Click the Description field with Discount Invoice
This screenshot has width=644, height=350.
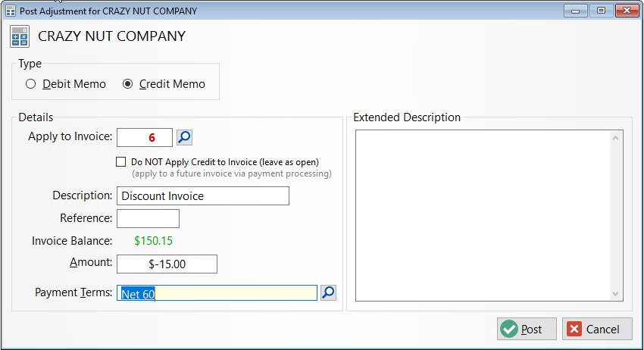point(203,196)
